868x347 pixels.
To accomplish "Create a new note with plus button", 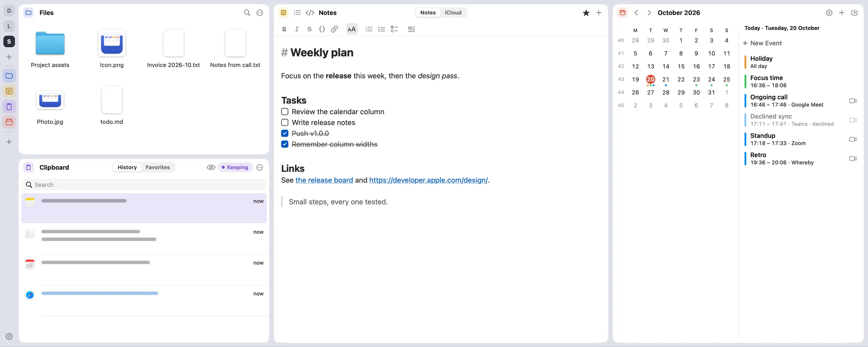I will pyautogui.click(x=599, y=13).
